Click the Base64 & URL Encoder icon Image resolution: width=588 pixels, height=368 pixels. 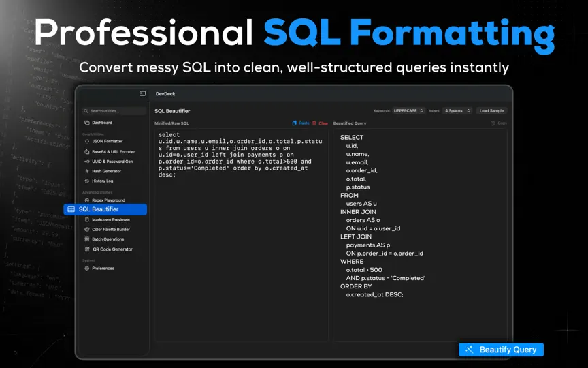87,152
